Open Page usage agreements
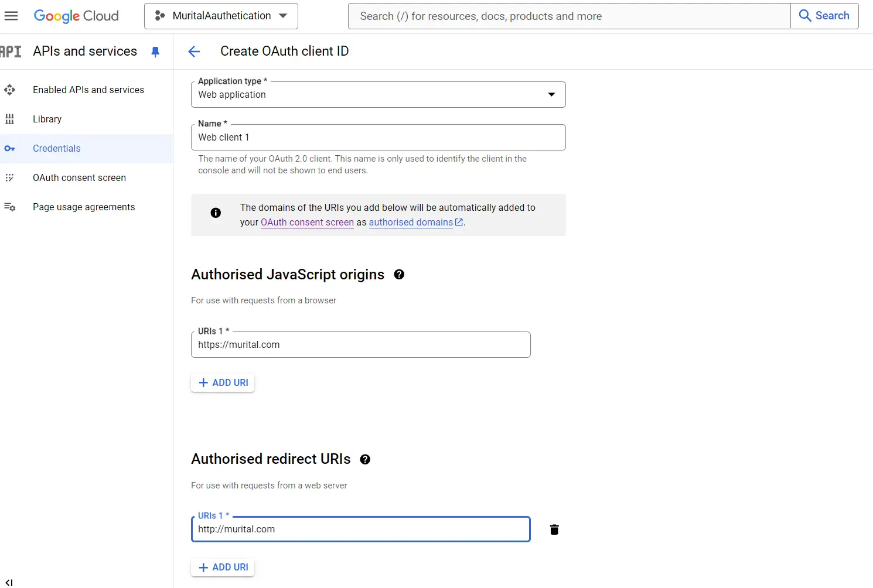873x588 pixels. [84, 207]
